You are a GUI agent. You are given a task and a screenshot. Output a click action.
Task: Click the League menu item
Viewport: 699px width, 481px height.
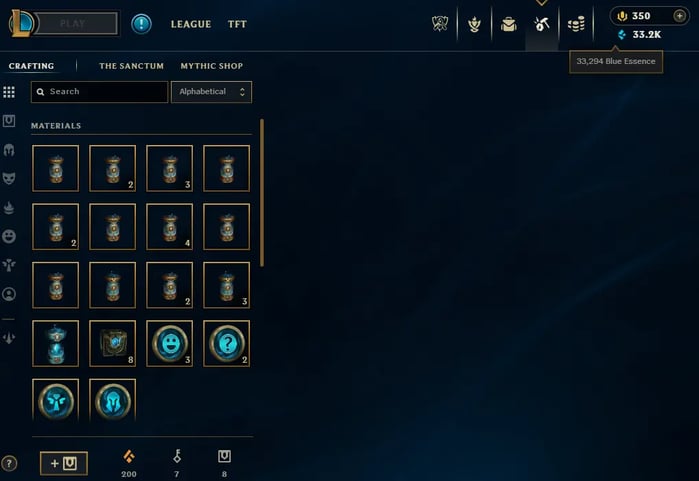pos(191,24)
